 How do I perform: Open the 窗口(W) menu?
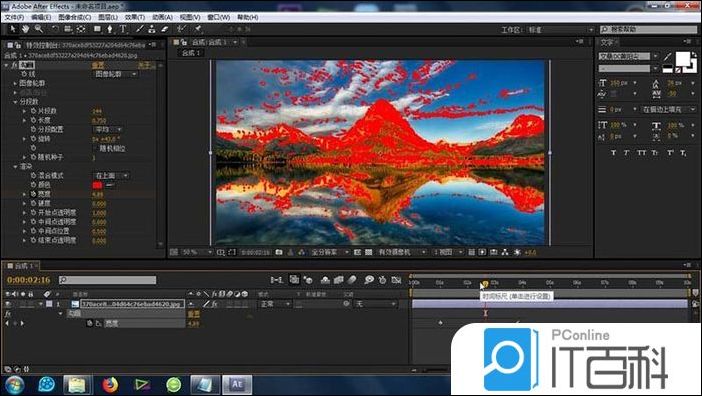coord(218,17)
